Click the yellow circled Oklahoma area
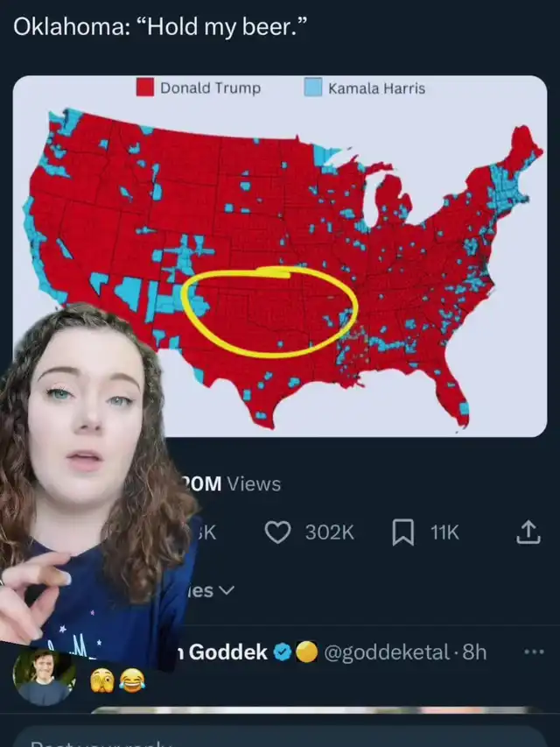 269,313
